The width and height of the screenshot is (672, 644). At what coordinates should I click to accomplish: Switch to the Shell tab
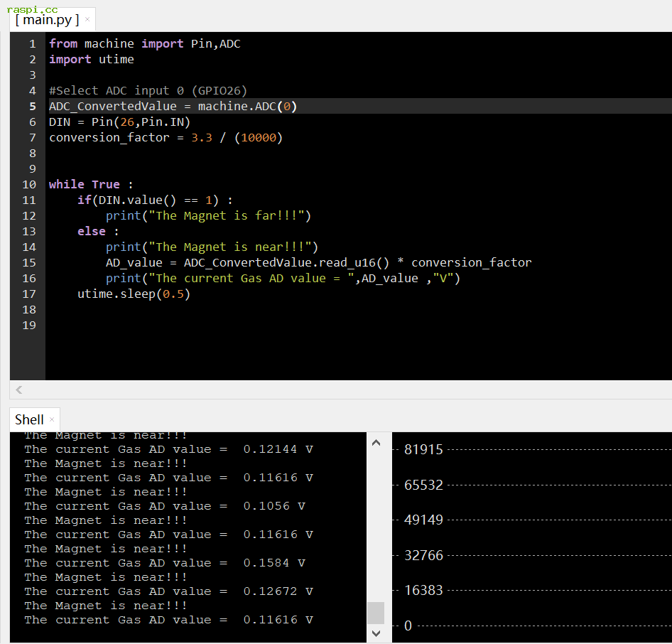point(29,419)
